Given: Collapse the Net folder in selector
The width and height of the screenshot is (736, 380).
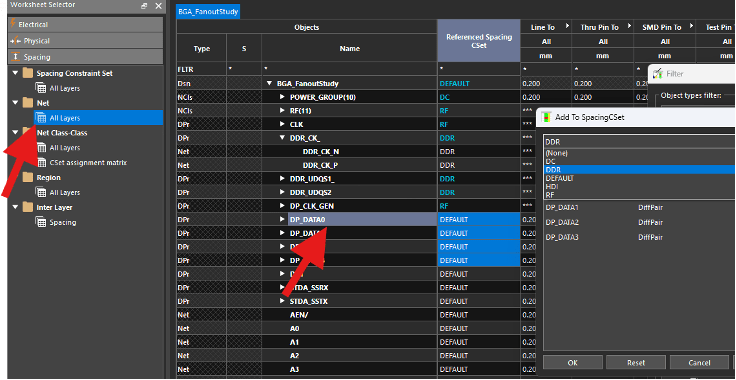Looking at the screenshot, I should tap(15, 103).
